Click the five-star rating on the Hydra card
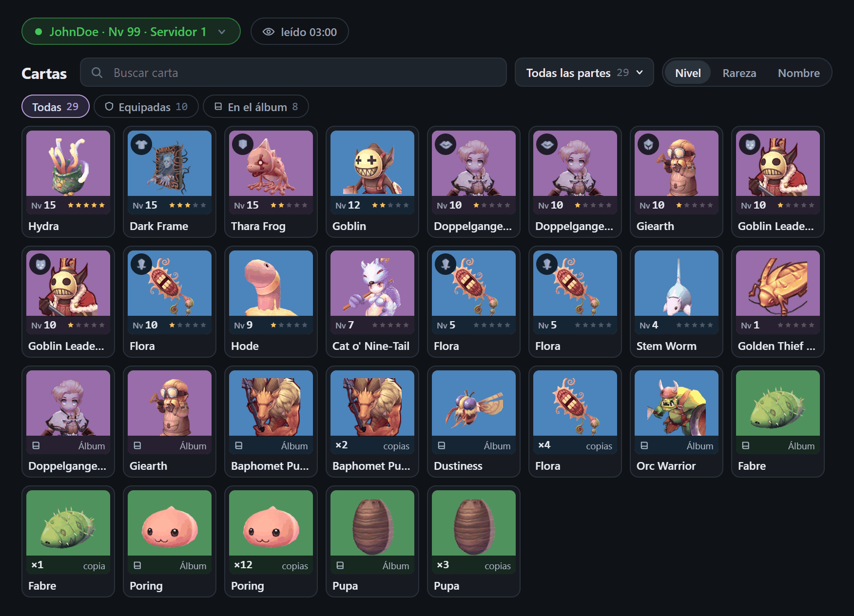This screenshot has width=854, height=616. [x=86, y=205]
